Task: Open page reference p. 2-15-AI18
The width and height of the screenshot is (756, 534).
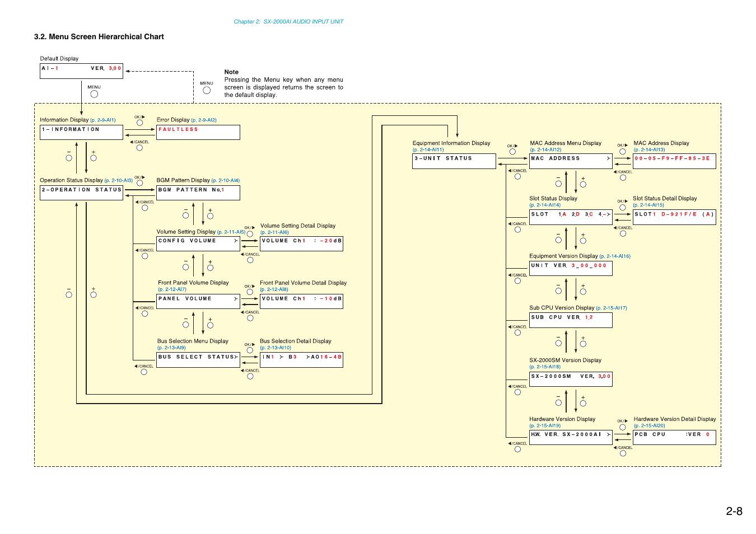Action: coord(545,367)
